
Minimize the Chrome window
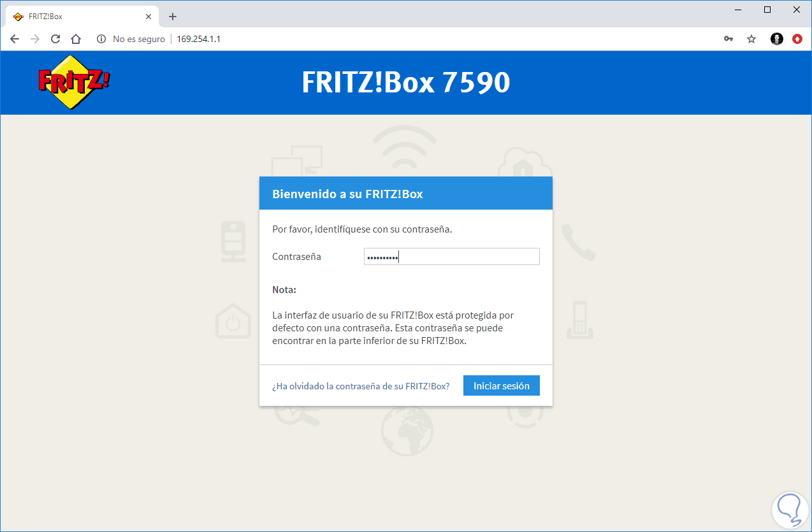[738, 10]
